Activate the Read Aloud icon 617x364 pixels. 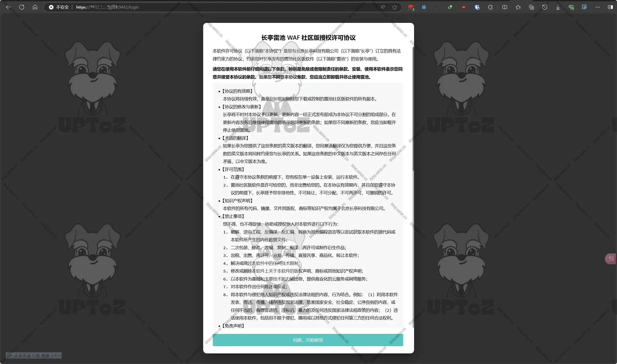coord(382,7)
